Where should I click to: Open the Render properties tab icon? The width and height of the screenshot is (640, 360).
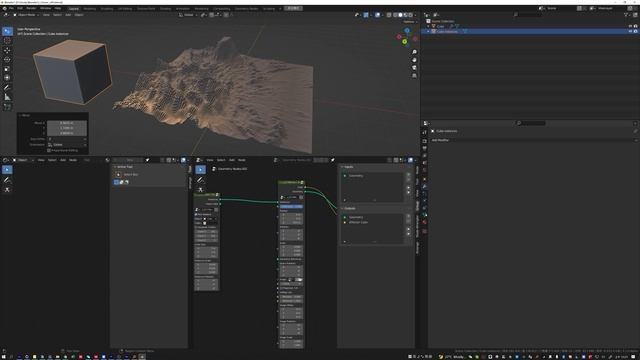click(424, 141)
